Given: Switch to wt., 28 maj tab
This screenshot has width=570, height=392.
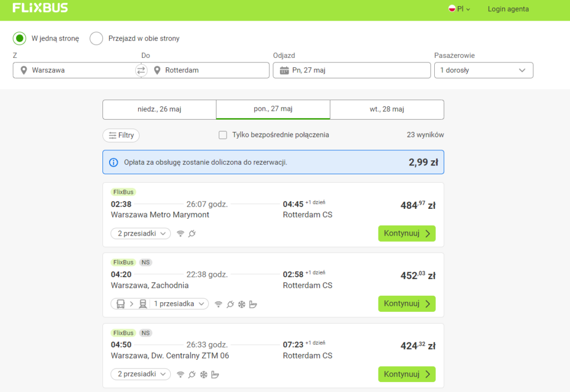Looking at the screenshot, I should pos(387,109).
